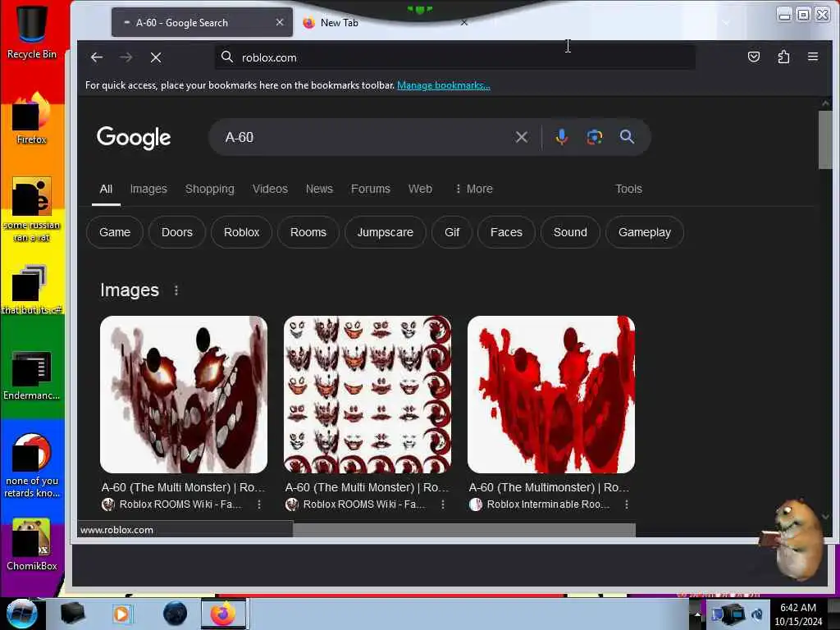Open first A-60 Multi Monster image
The height and width of the screenshot is (630, 840).
point(184,395)
